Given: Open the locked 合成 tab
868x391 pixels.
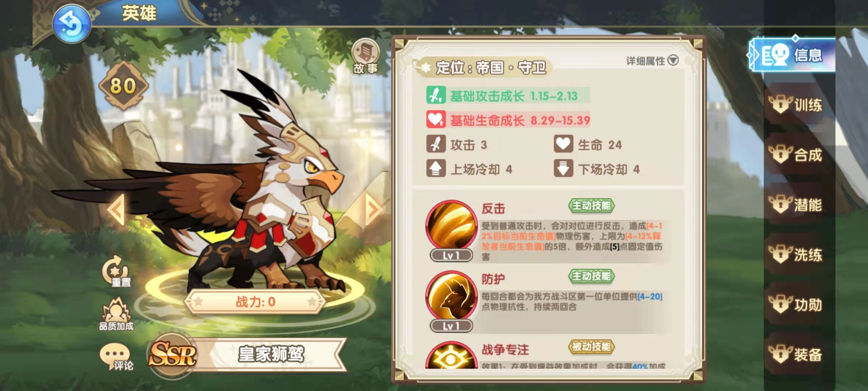Looking at the screenshot, I should pyautogui.click(x=796, y=155).
